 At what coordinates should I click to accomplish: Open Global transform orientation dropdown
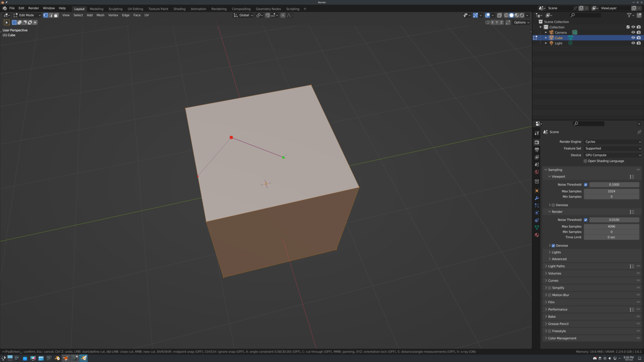(x=244, y=15)
